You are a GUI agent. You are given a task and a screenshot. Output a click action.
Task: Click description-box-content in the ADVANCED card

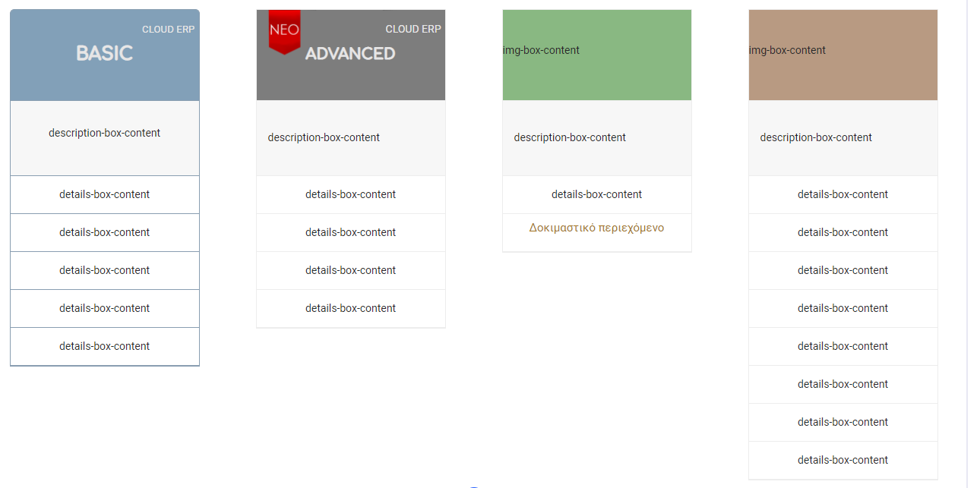(324, 137)
